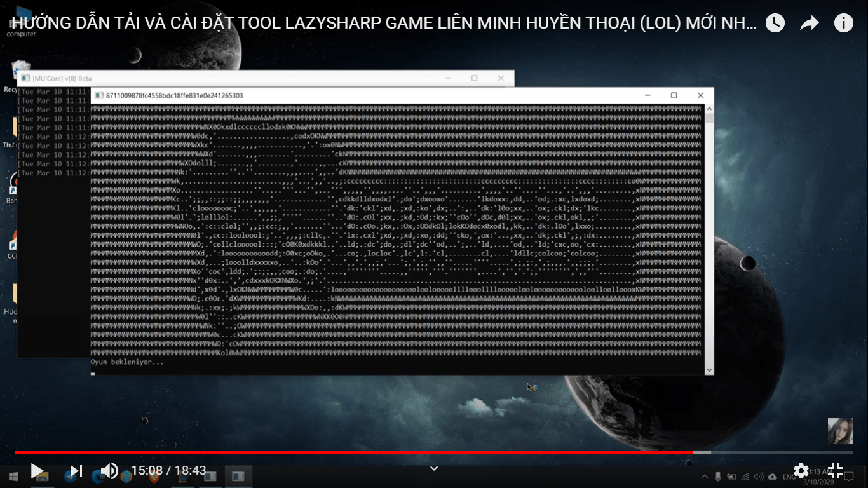Minimize the front console window
The height and width of the screenshot is (488, 868).
coord(648,95)
